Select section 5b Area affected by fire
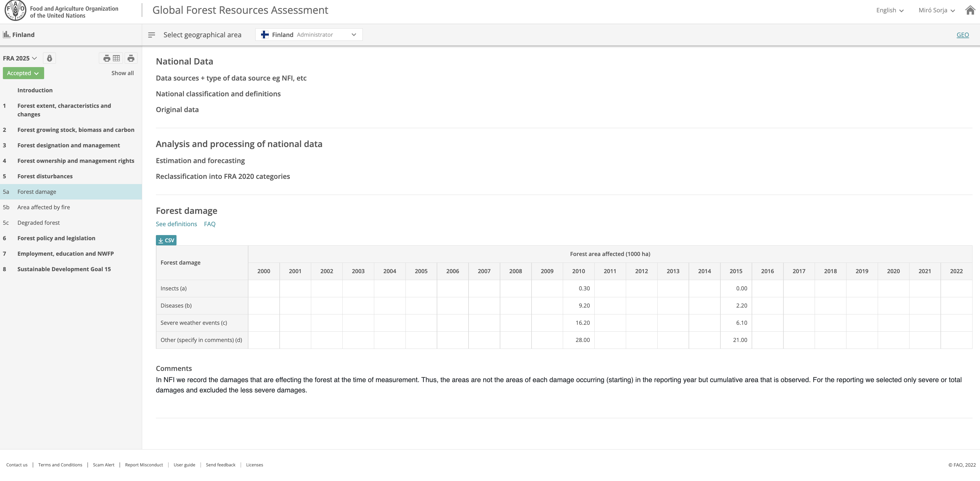 coord(43,207)
